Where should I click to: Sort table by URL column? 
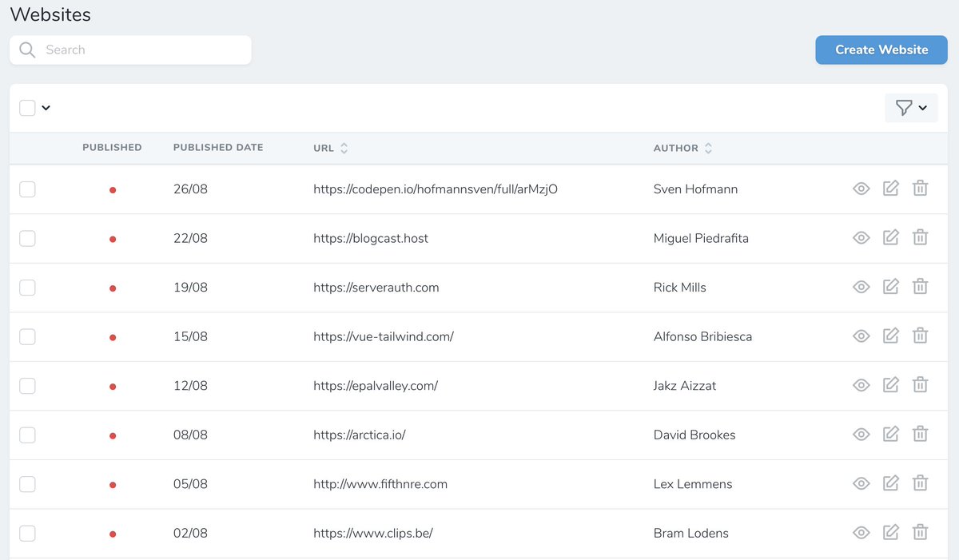pos(331,148)
